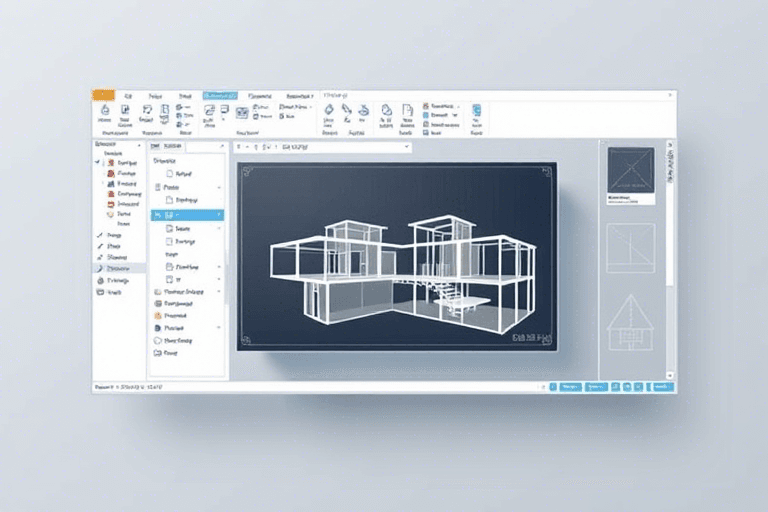
Task: Click the rightmost blue button in status bar
Action: (665, 387)
